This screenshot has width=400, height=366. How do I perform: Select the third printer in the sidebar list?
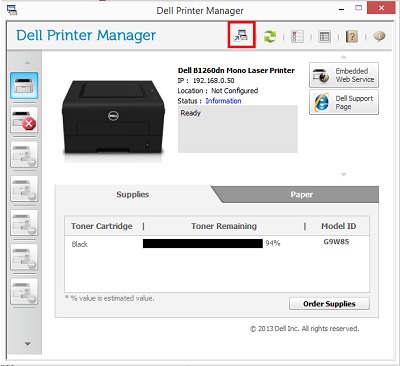(24, 154)
